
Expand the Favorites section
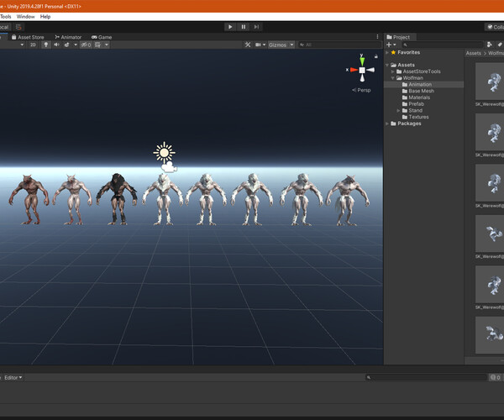387,52
